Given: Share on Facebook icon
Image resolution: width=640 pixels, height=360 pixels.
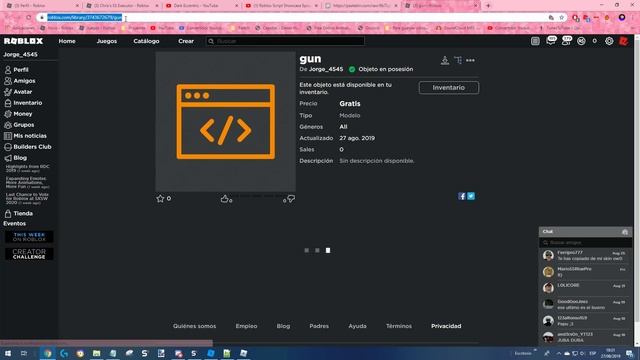Looking at the screenshot, I should [462, 196].
